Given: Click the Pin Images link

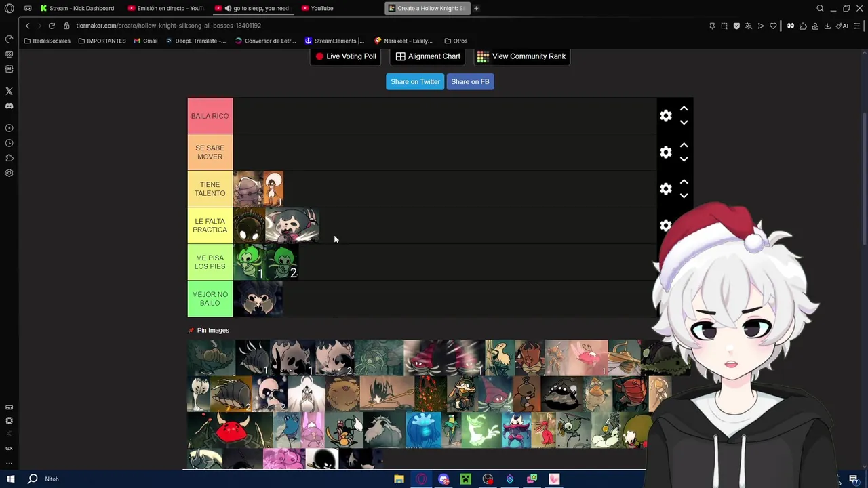Looking at the screenshot, I should (213, 330).
